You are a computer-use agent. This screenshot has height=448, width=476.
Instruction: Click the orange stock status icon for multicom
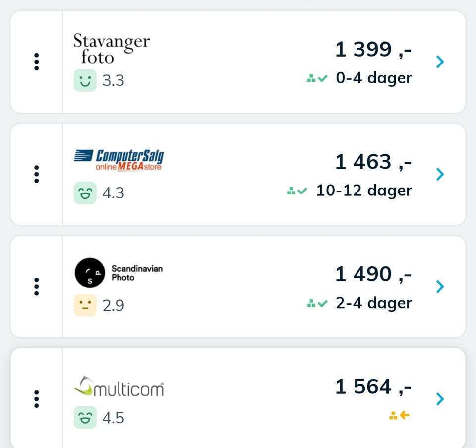click(x=399, y=415)
